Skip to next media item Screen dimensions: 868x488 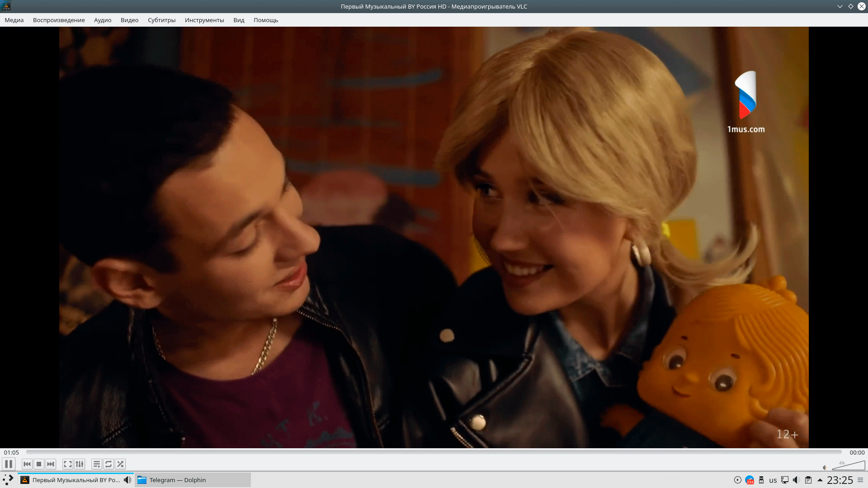click(51, 464)
